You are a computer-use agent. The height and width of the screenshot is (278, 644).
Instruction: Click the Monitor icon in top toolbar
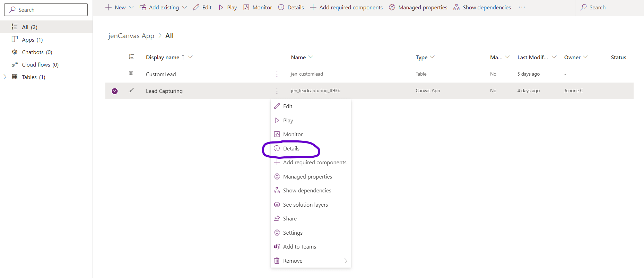tap(246, 7)
